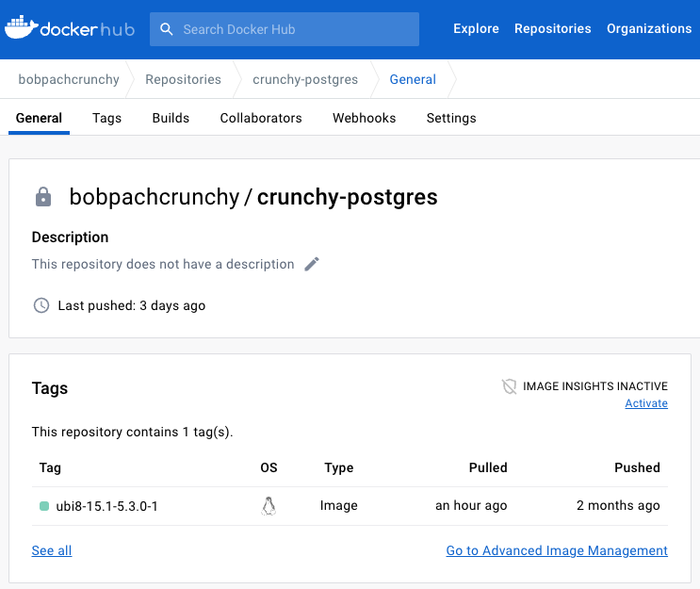Go to the Webhooks tab
Viewport: 700px width, 589px height.
click(364, 118)
